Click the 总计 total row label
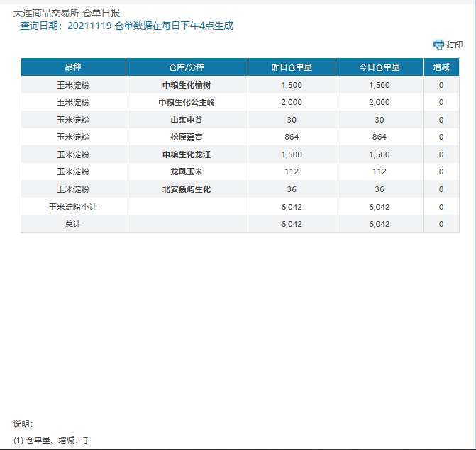This screenshot has width=476, height=450. point(73,224)
